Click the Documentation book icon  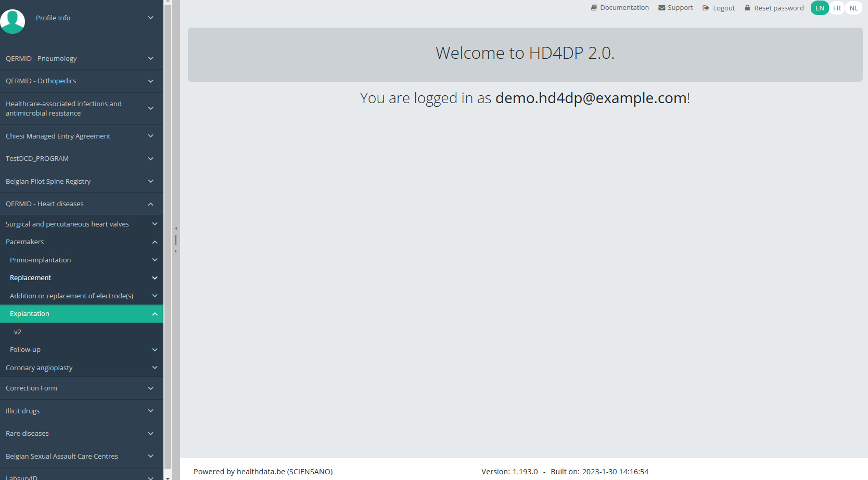594,8
